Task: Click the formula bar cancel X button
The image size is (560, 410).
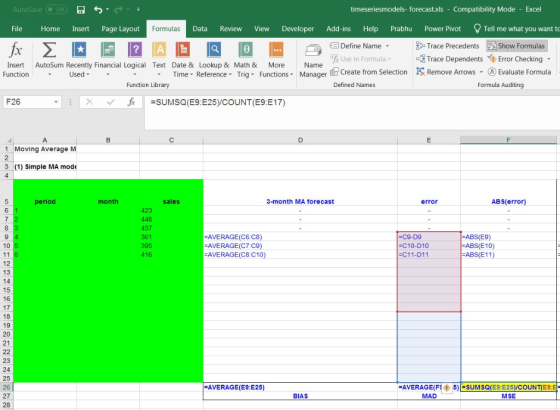Action: pyautogui.click(x=89, y=102)
